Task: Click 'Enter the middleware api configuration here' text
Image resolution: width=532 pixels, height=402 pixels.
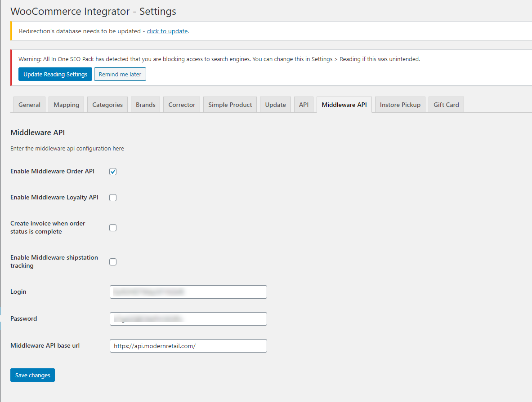Action: pos(67,149)
